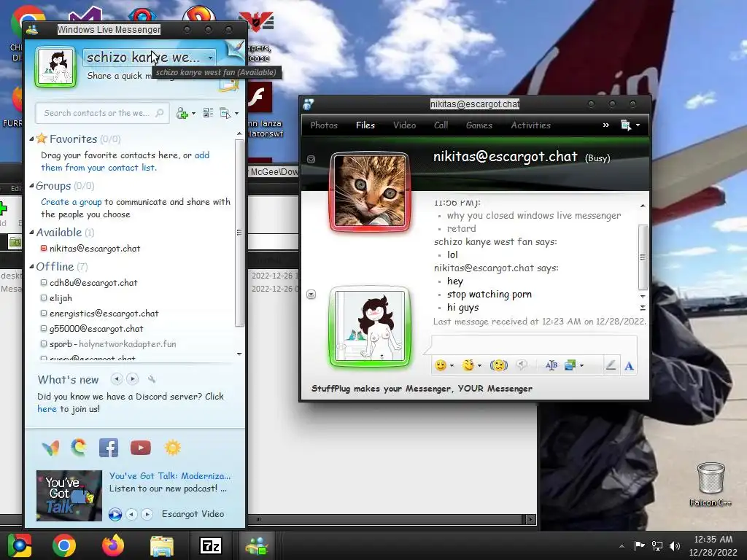The width and height of the screenshot is (747, 560).
Task: Send a nudge with the nudge icon
Action: [499, 365]
